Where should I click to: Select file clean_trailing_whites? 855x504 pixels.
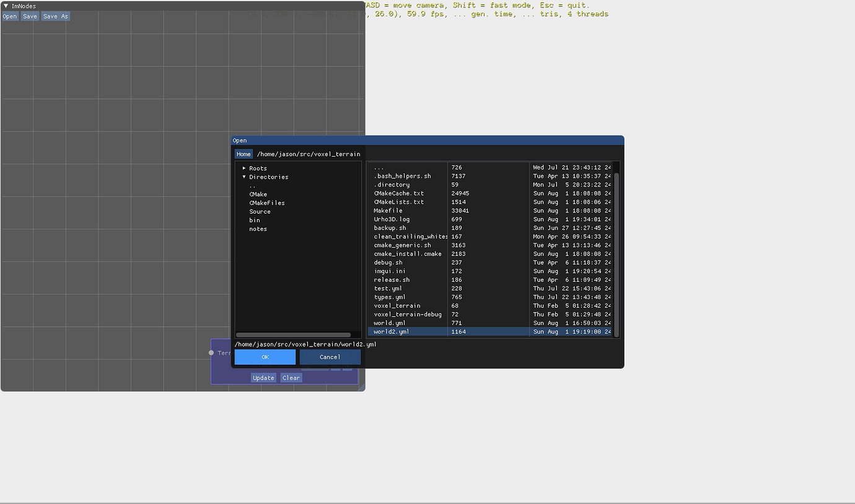[x=489, y=237]
